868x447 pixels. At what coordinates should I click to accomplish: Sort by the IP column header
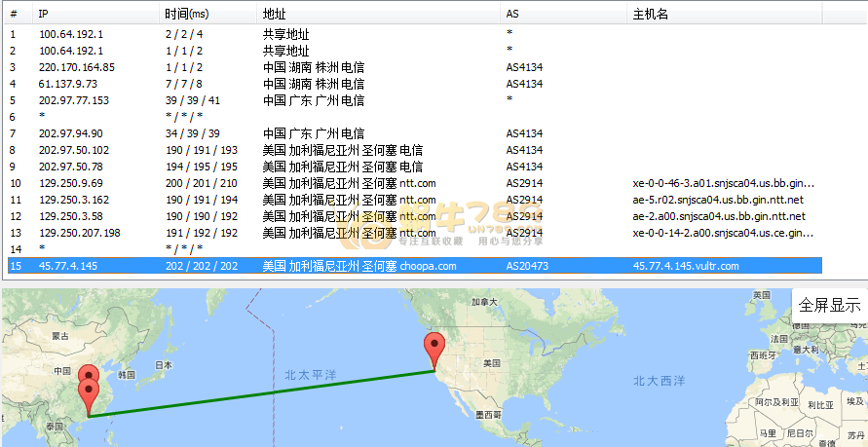click(x=43, y=14)
